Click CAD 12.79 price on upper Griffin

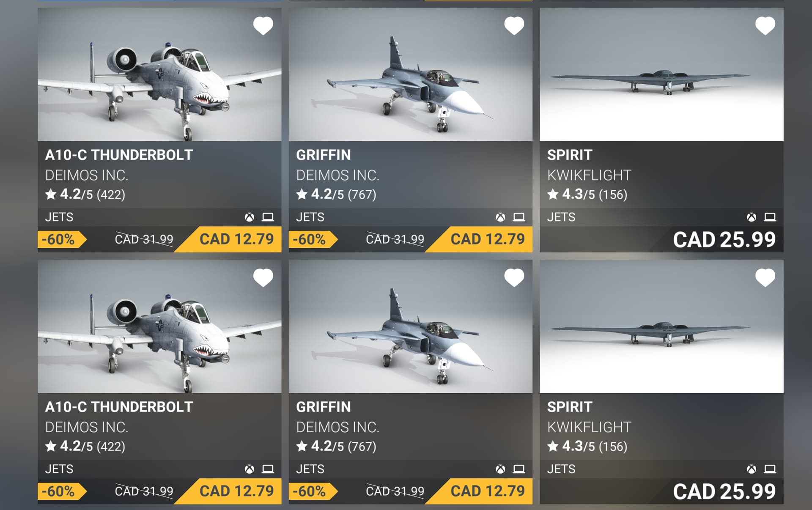(488, 239)
